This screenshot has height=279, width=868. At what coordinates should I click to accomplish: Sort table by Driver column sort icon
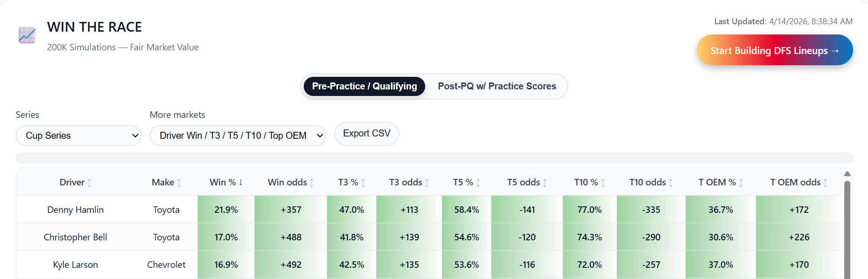pyautogui.click(x=89, y=183)
